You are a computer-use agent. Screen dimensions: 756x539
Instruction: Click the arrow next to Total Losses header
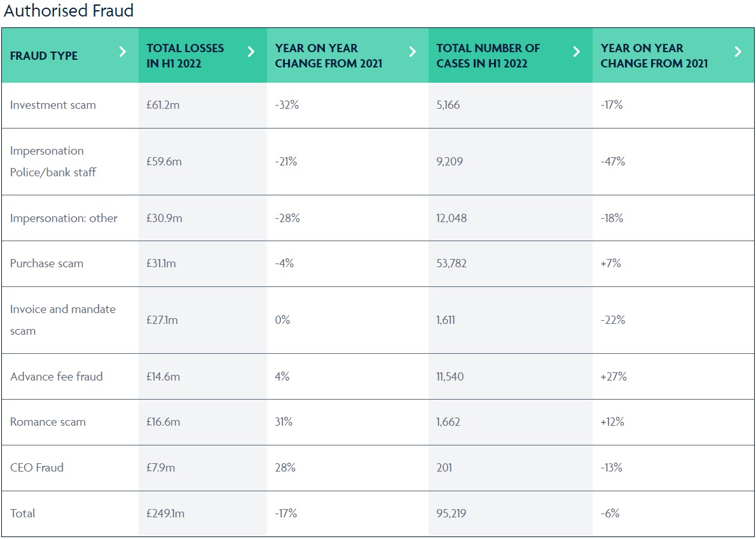[x=251, y=52]
